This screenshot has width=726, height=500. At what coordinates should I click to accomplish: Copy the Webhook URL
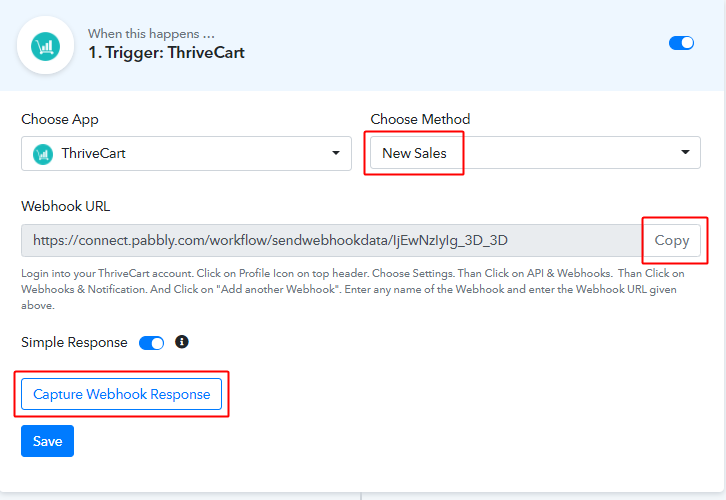click(671, 240)
